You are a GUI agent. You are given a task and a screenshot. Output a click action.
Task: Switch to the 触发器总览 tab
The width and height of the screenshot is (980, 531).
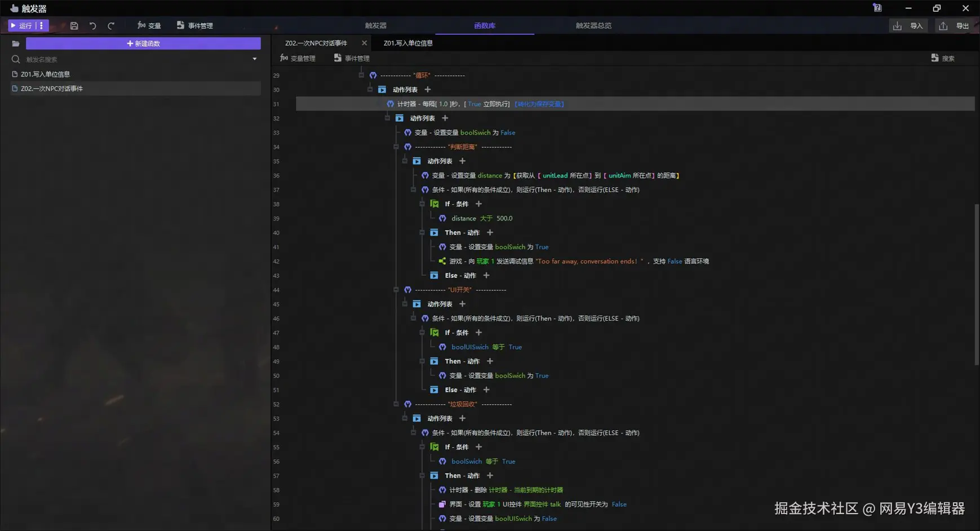593,26
